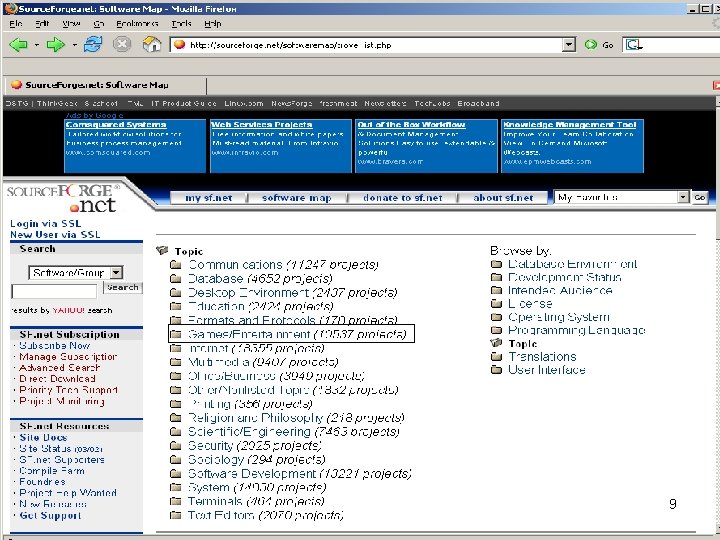This screenshot has width=720, height=540.
Task: Click Login via SSL link
Action: pos(45,224)
